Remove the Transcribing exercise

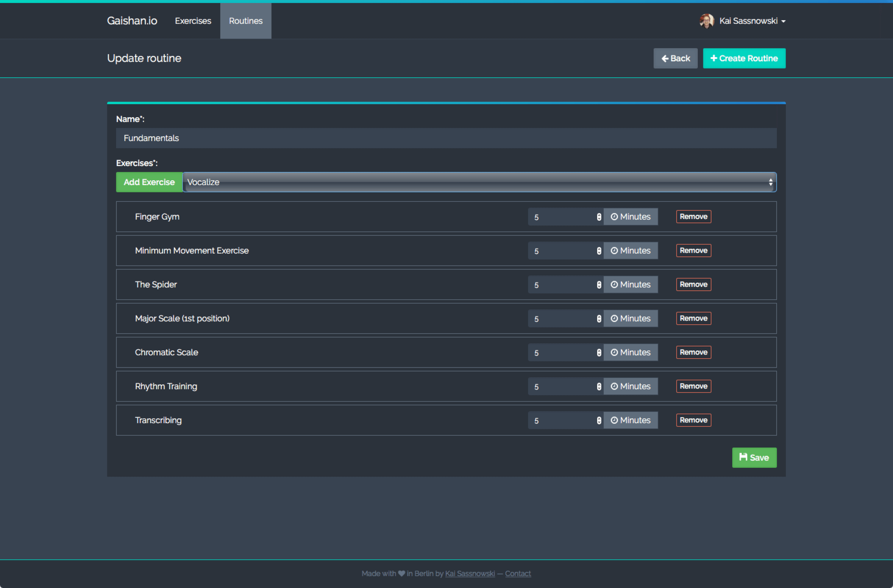693,420
